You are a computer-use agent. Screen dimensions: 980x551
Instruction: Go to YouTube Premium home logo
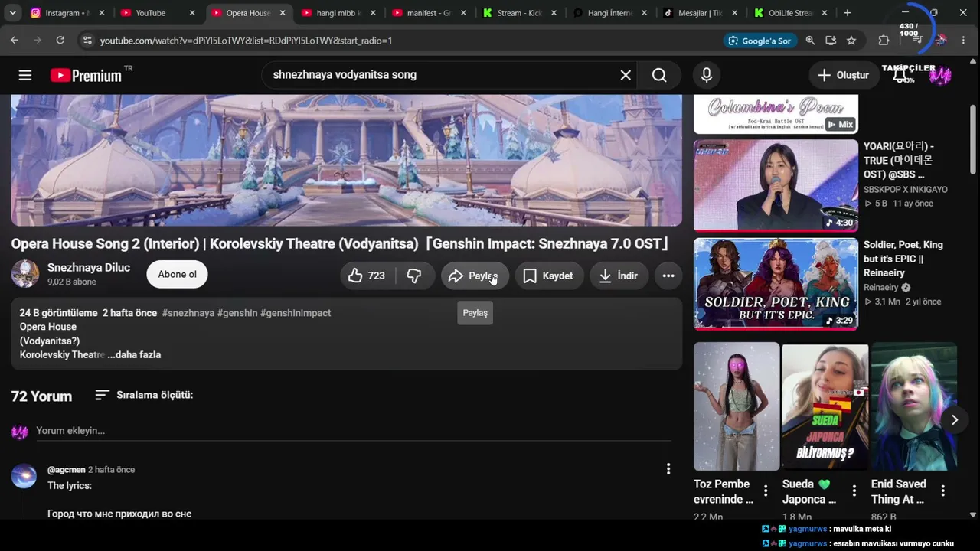click(x=87, y=75)
